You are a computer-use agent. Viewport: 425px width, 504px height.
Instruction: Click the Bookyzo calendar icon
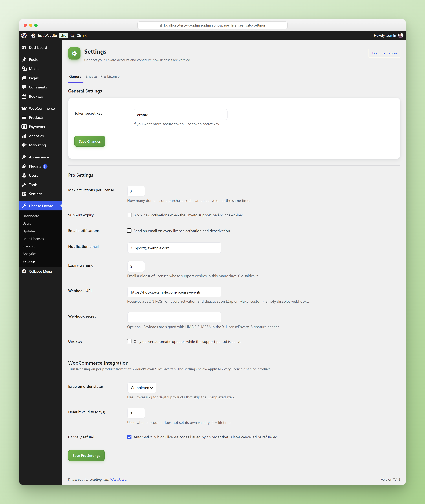coord(24,96)
